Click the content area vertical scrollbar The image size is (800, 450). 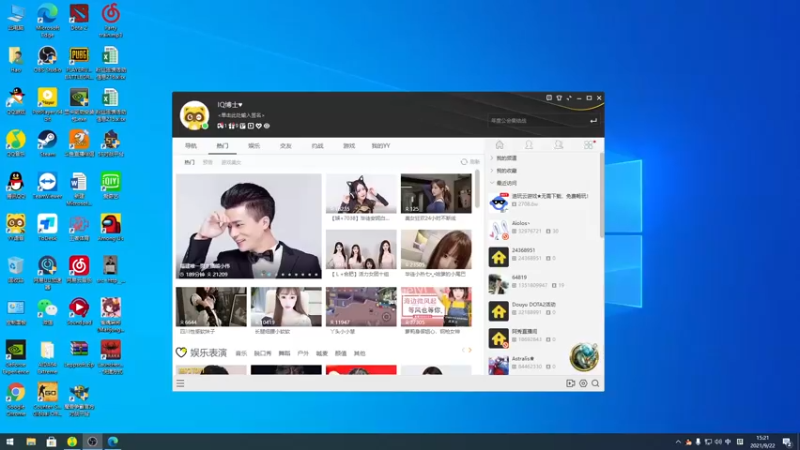(x=478, y=190)
